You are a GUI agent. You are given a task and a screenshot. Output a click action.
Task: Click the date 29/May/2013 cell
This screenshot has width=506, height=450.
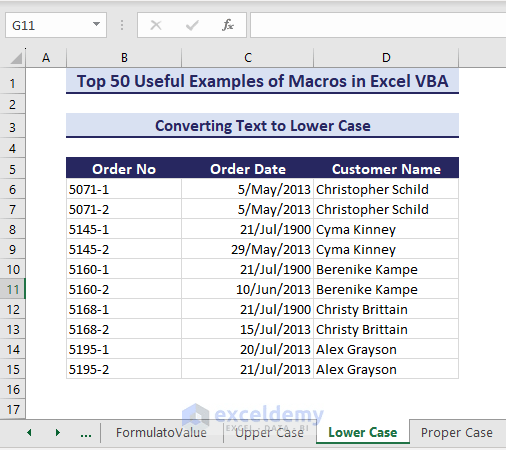(248, 249)
